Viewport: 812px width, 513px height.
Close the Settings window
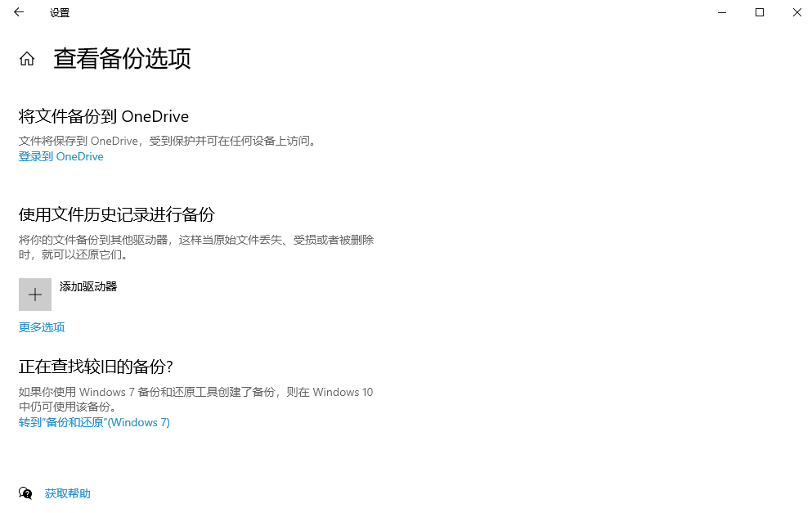[796, 12]
